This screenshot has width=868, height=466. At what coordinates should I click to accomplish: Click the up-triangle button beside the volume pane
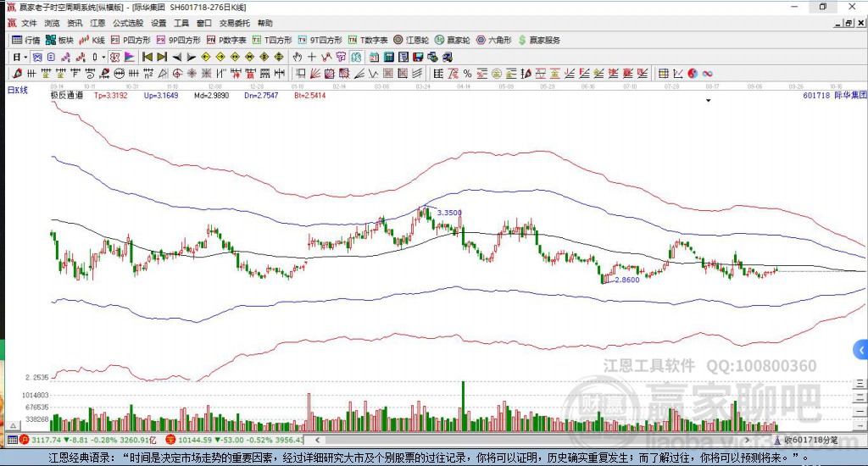pyautogui.click(x=14, y=426)
